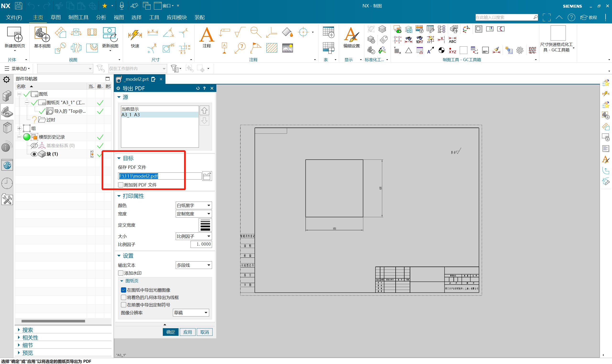Click the tabular note table icon
Viewport: 612px width, 364px height.
pyautogui.click(x=328, y=32)
